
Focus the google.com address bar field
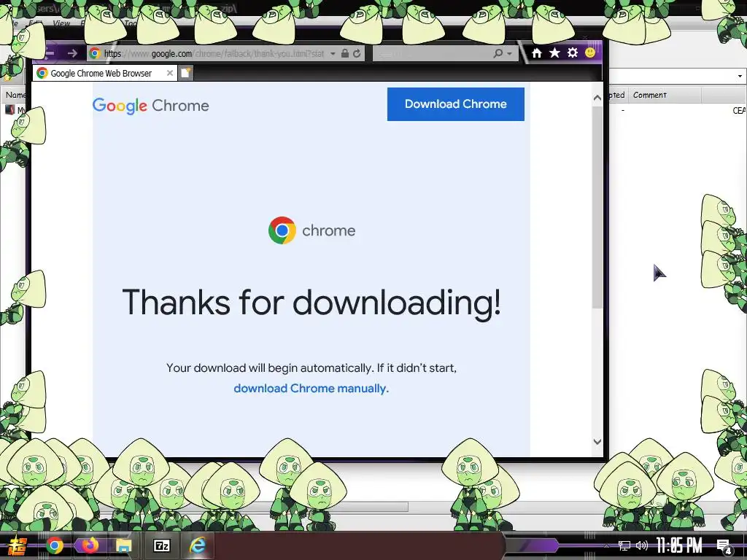(214, 53)
